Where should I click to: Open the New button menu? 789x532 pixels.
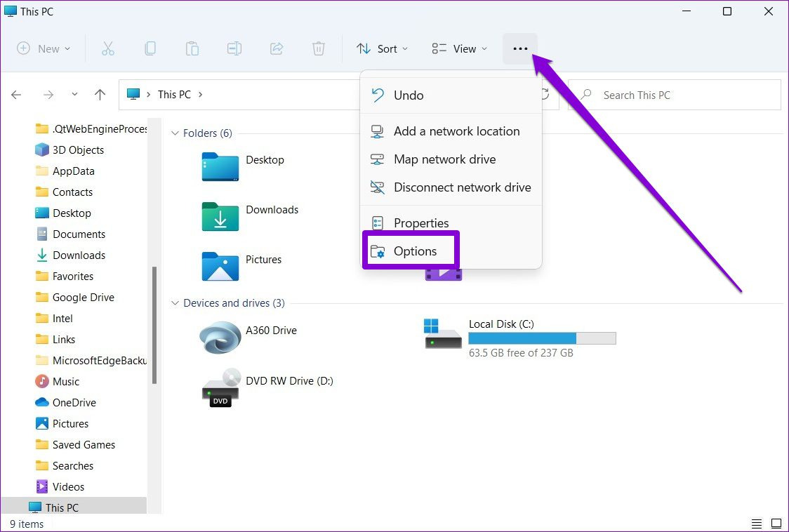pyautogui.click(x=44, y=48)
